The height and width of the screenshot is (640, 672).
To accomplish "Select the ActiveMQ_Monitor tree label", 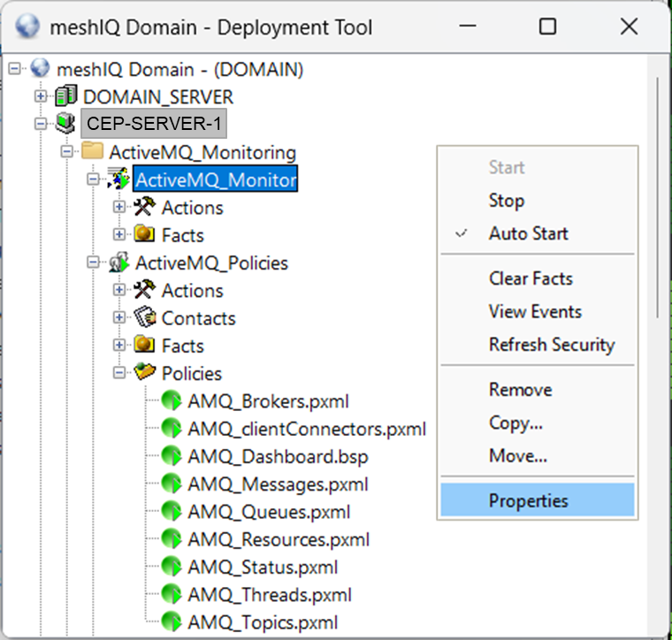I will [215, 179].
